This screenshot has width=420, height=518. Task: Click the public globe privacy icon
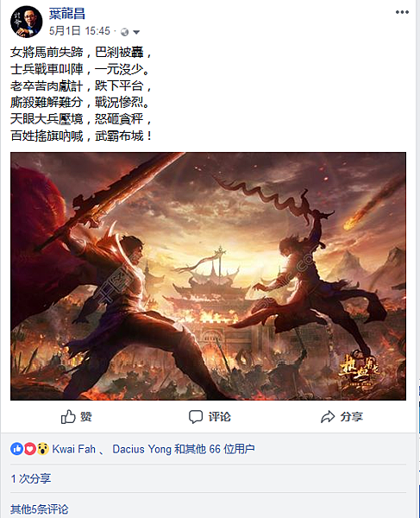pyautogui.click(x=125, y=32)
